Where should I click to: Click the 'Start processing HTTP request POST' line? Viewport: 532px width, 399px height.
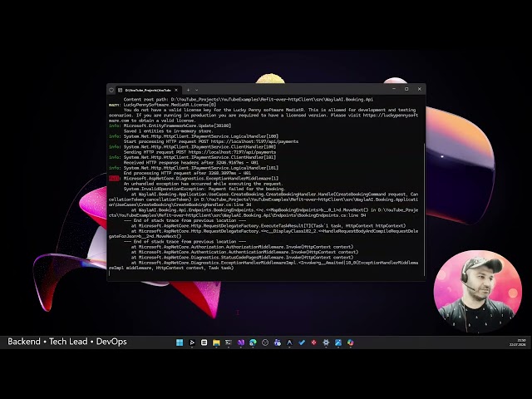click(210, 141)
